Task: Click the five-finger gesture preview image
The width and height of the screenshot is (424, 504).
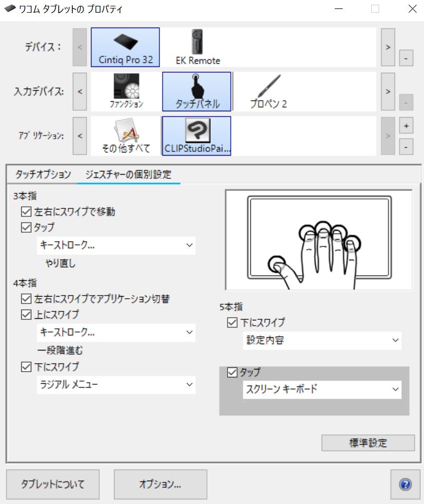Action: (319, 240)
